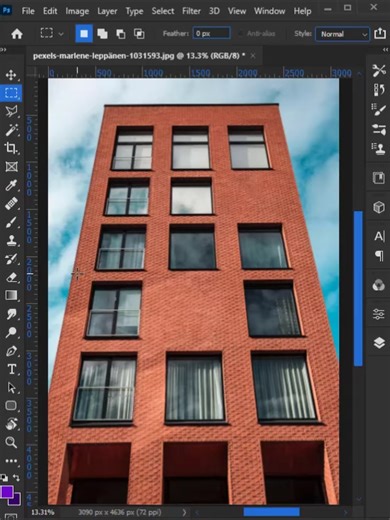Select the Clone Stamp tool
Viewport: 390px width, 520px height.
11,240
